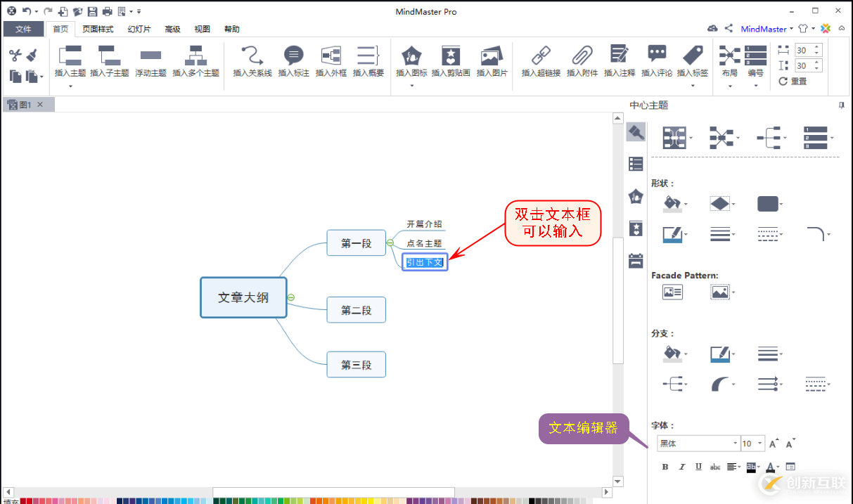This screenshot has width=853, height=504.
Task: Insert callout (插入标注)
Action: pyautogui.click(x=293, y=55)
